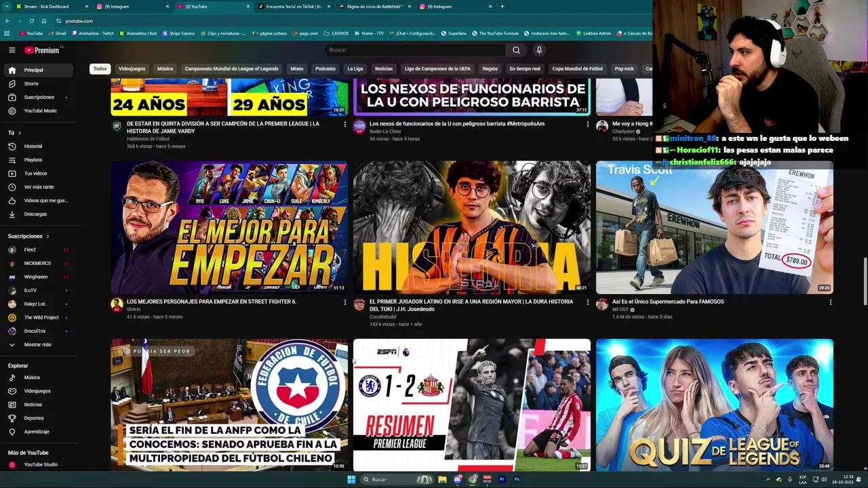Open YouTube Music from sidebar
This screenshot has height=488, width=868.
pyautogui.click(x=39, y=110)
